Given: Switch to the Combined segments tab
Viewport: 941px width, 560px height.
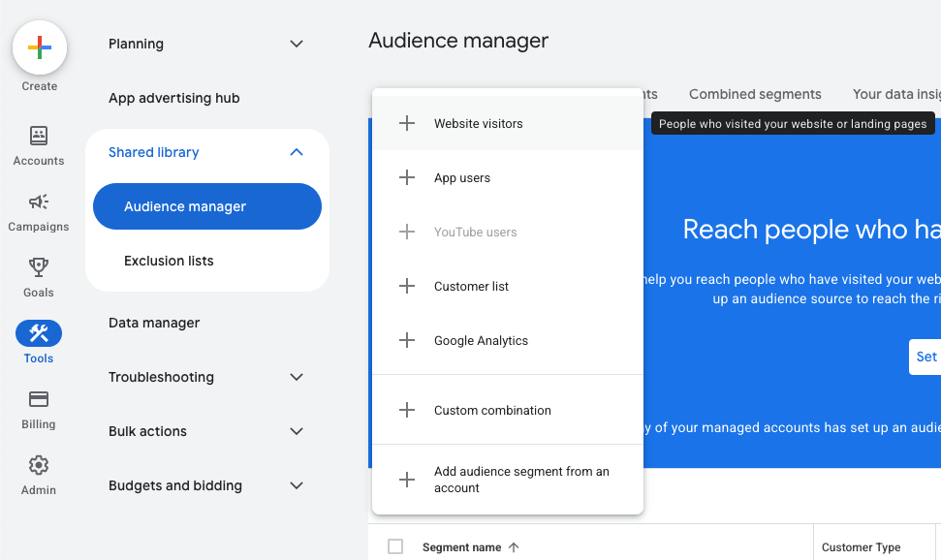Looking at the screenshot, I should pos(755,94).
